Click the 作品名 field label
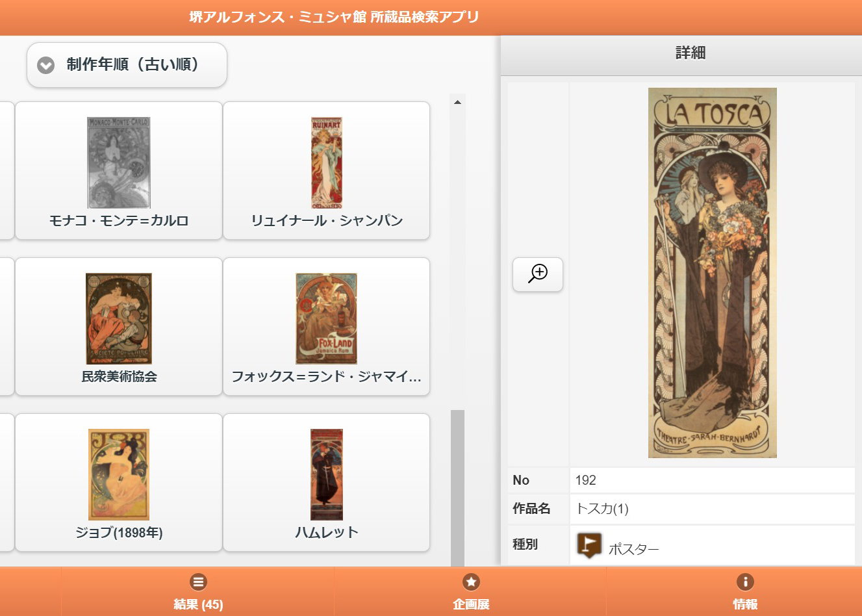Viewport: 862px width, 616px height. [x=531, y=509]
